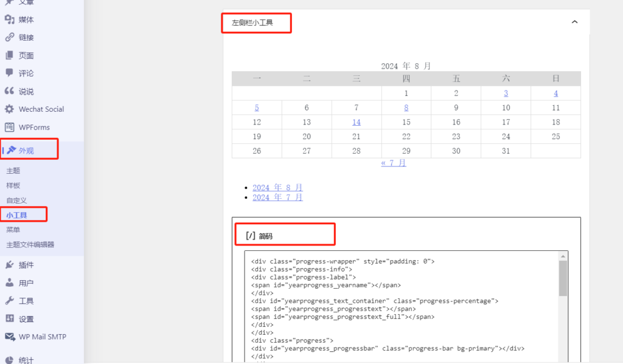Viewport: 623px width, 364px height.
Task: Click the Plugins (插件) icon
Action: tap(9, 265)
